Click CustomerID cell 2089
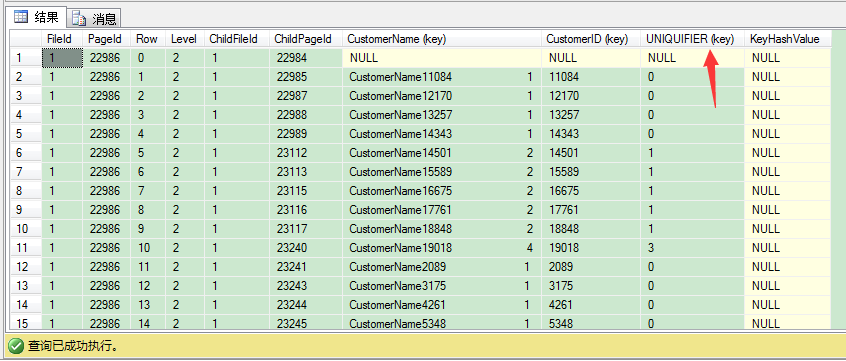Screen dimensions: 846x361 [591, 267]
